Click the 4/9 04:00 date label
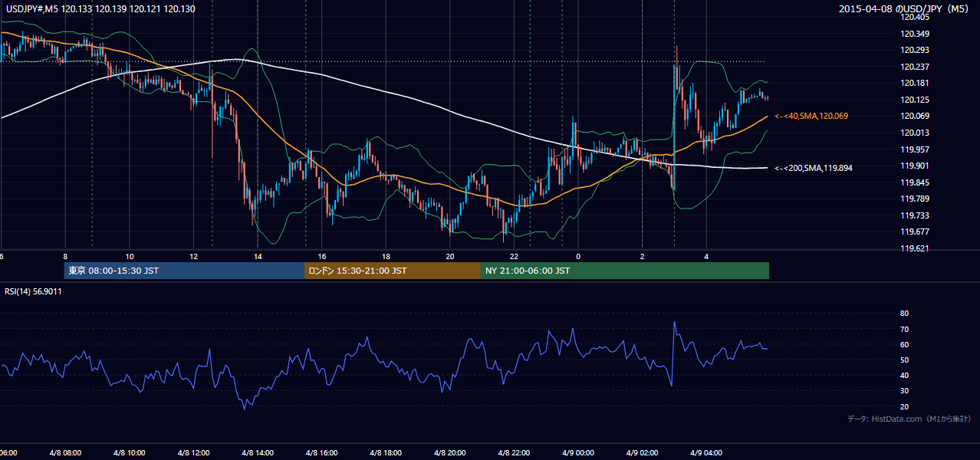The width and height of the screenshot is (980, 460). 705,453
